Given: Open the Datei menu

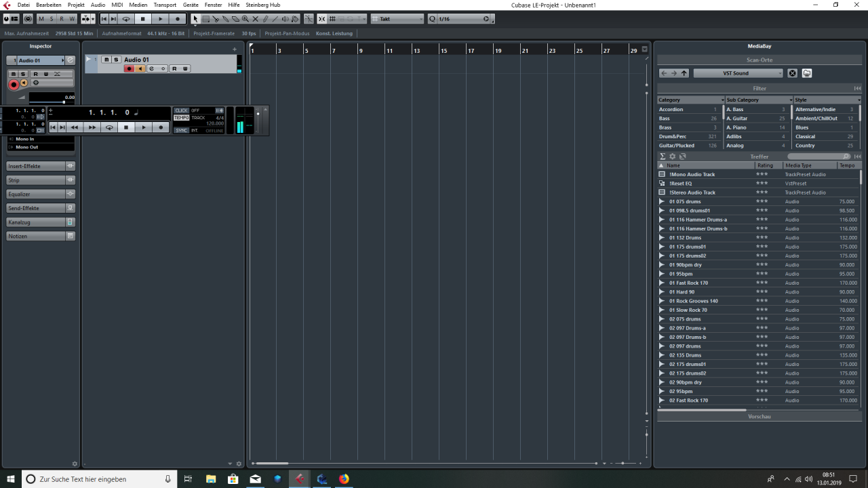Looking at the screenshot, I should (x=23, y=5).
